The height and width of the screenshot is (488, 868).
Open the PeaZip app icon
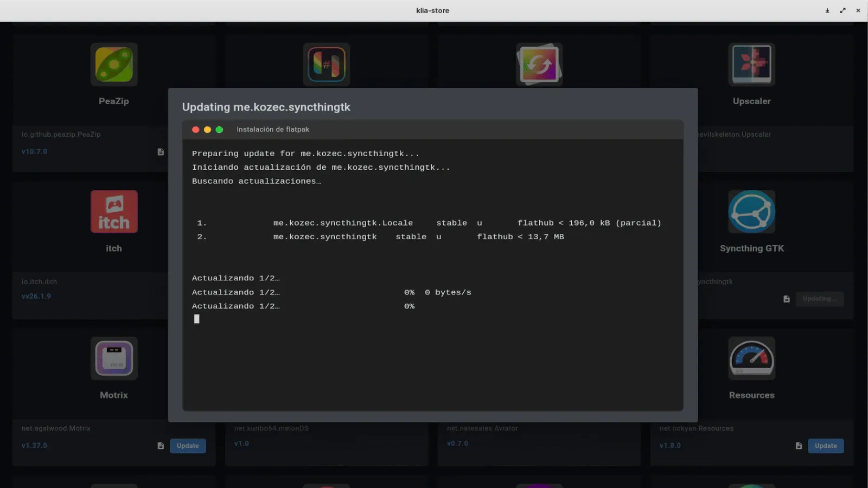click(x=114, y=65)
